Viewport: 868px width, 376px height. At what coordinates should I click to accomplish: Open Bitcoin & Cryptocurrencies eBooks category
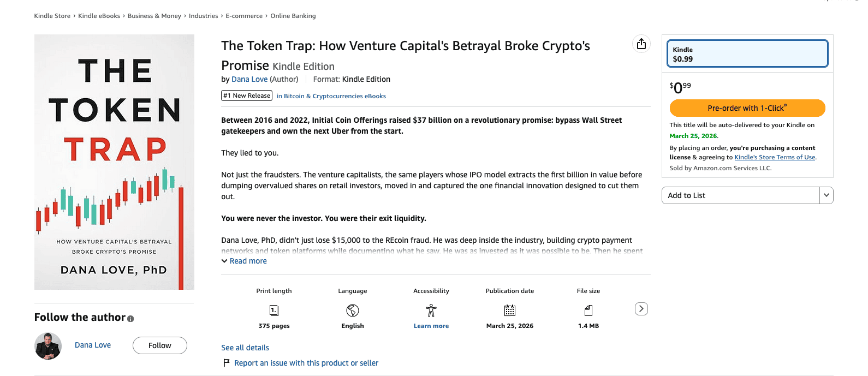point(335,96)
